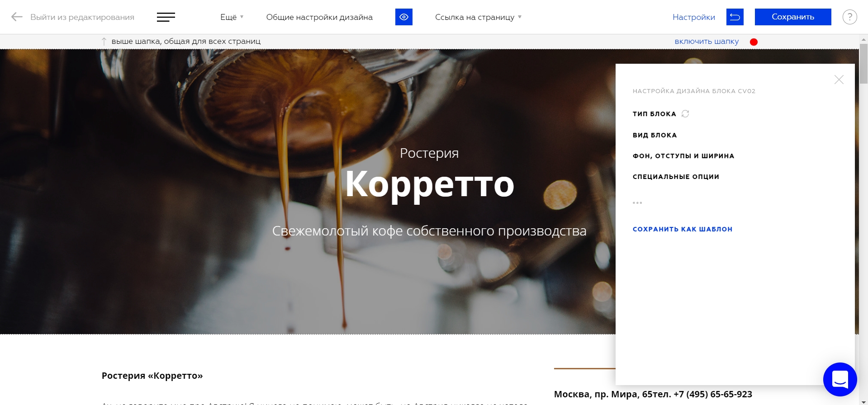Toggle page preview with the eye icon
The height and width of the screenshot is (405, 868).
pyautogui.click(x=404, y=17)
